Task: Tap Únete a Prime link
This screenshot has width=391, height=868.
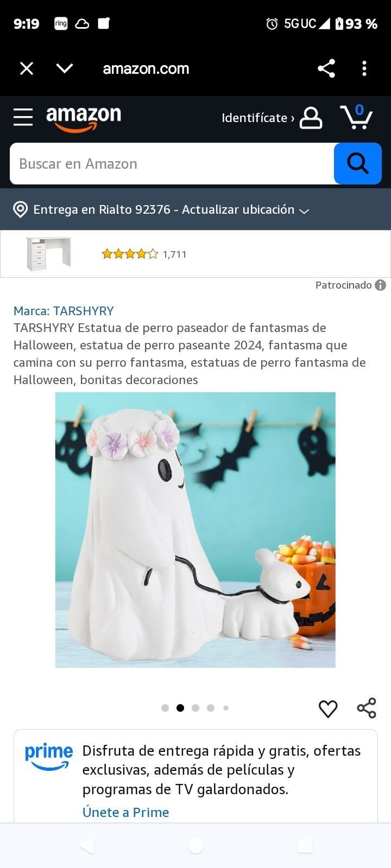Action: point(125,812)
